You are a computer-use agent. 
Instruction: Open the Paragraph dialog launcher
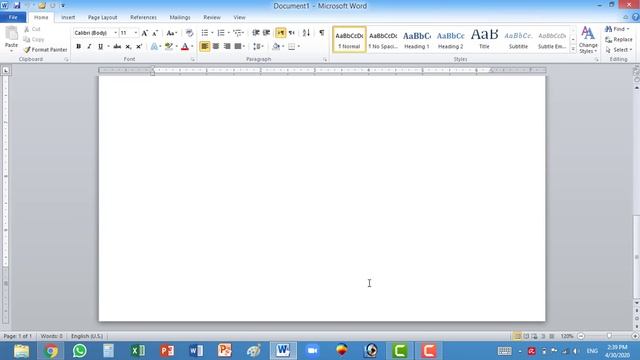(325, 60)
